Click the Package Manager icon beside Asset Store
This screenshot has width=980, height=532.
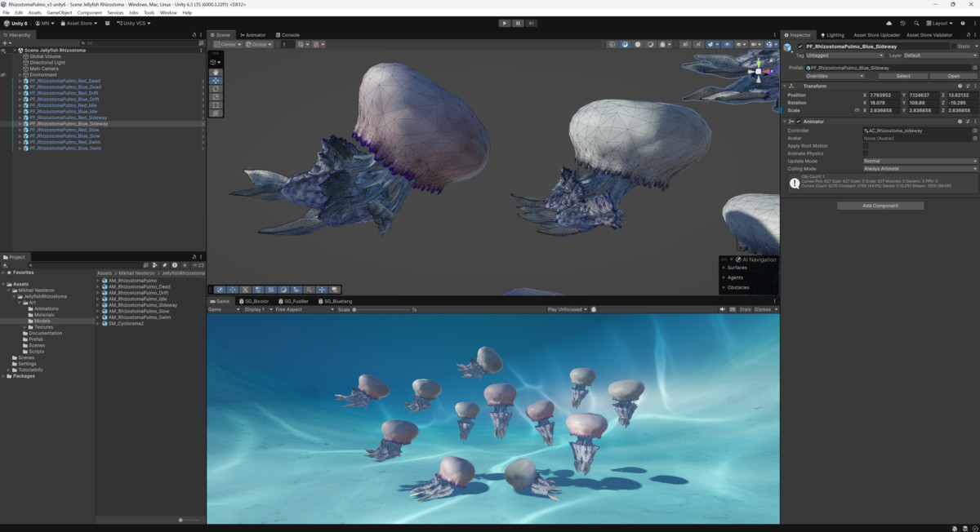107,23
